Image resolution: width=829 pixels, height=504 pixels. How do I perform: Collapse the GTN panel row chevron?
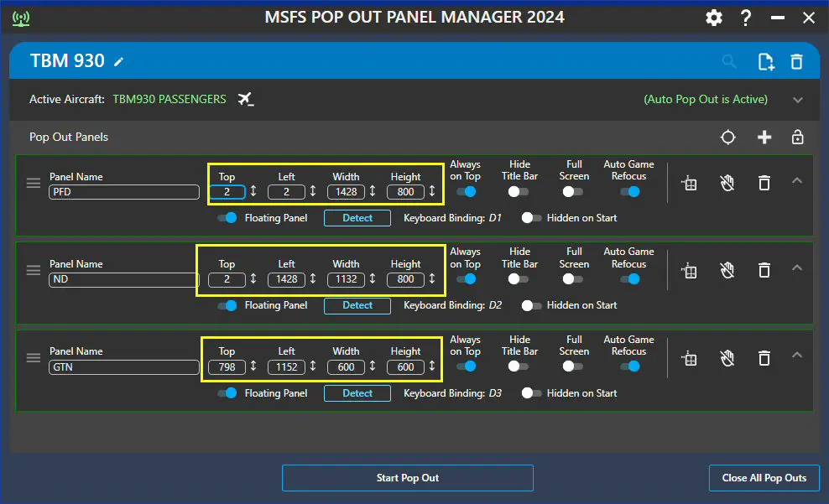point(797,355)
